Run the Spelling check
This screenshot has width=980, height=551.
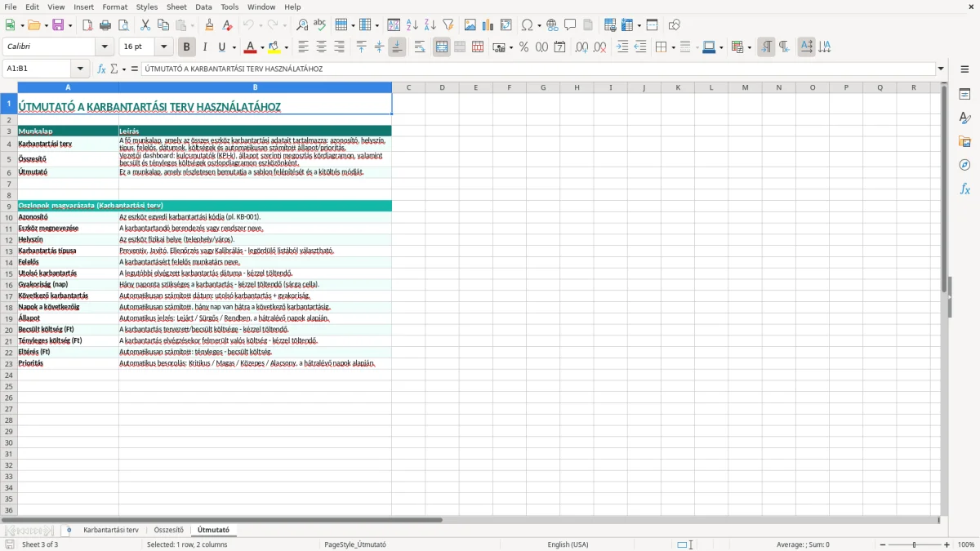tap(319, 25)
